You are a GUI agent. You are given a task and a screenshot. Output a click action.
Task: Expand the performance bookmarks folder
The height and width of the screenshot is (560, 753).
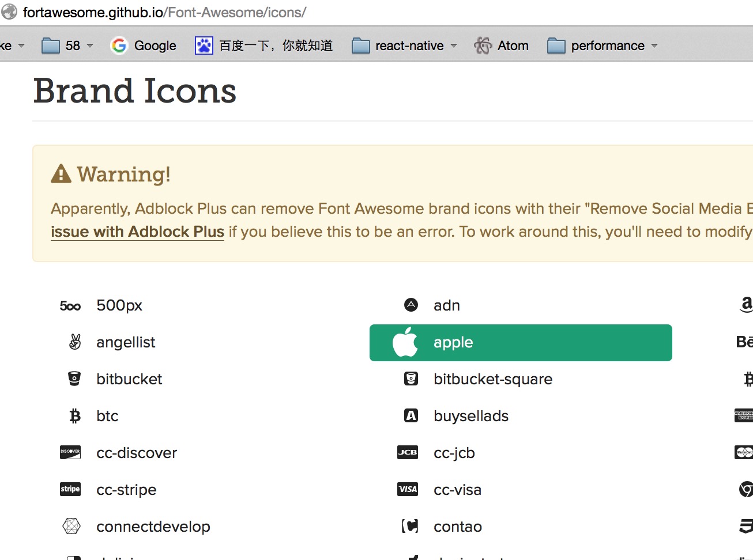603,46
